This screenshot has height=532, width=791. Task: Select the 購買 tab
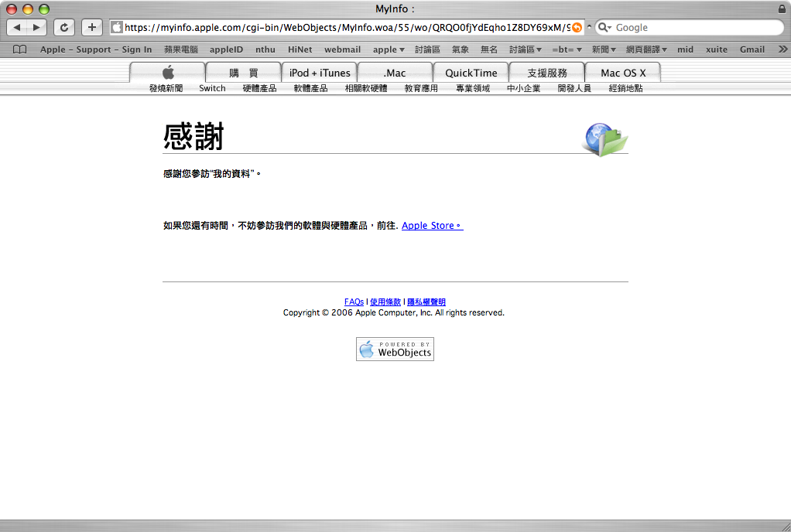(244, 73)
